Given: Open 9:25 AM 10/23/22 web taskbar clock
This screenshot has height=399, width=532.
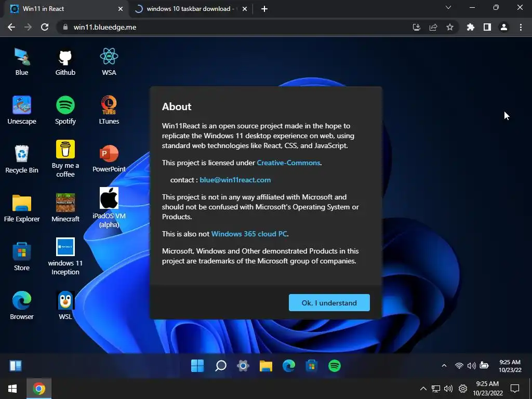Looking at the screenshot, I should coord(510,366).
